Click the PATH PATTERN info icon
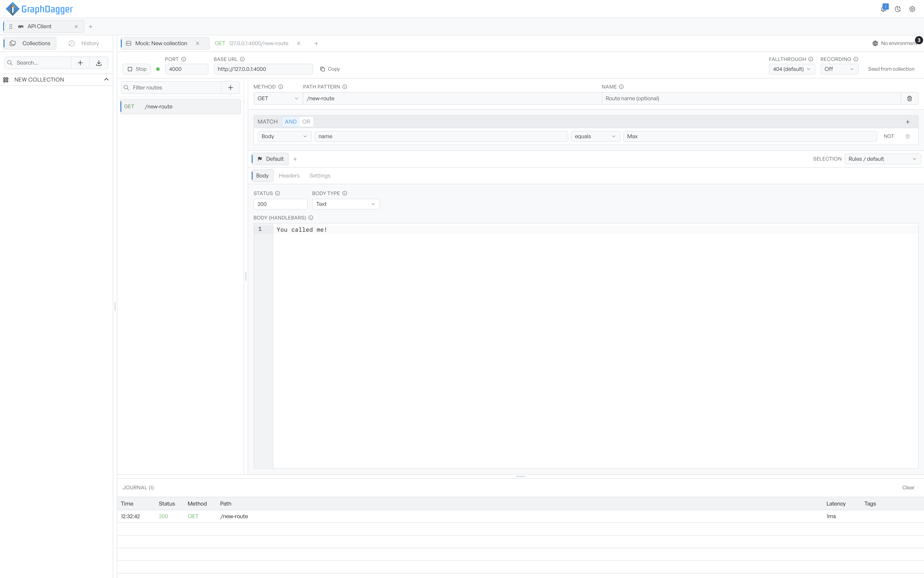This screenshot has width=924, height=578. (x=345, y=87)
